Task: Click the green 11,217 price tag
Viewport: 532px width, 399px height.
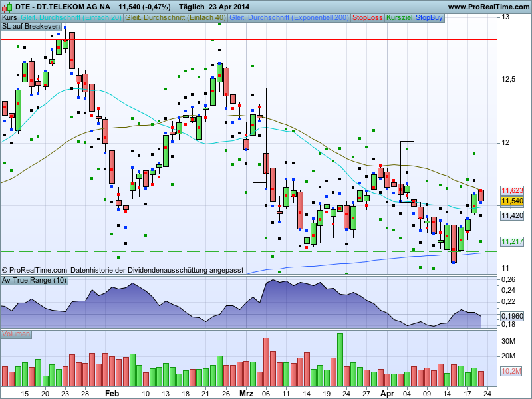Action: [512, 241]
